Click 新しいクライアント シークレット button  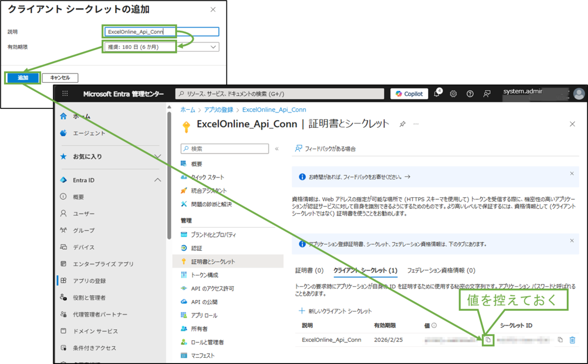click(x=335, y=311)
